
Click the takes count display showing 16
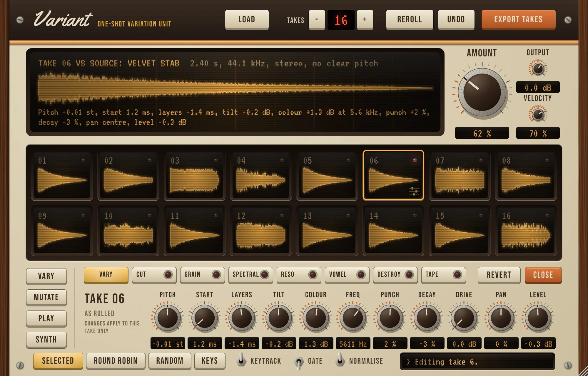coord(341,20)
